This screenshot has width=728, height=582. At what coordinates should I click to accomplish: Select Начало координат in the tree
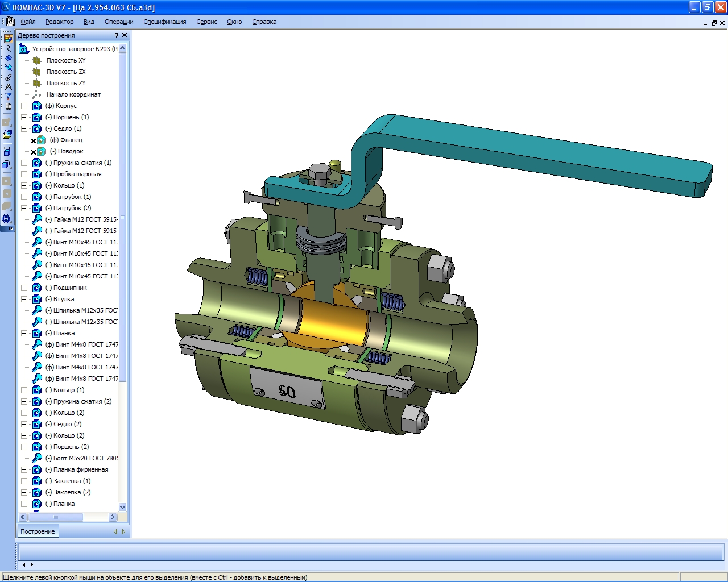pyautogui.click(x=73, y=94)
